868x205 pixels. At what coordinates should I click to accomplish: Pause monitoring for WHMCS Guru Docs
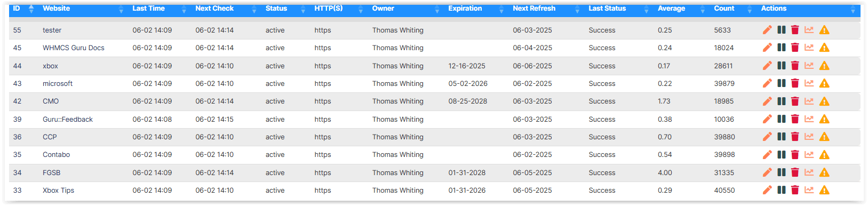[782, 48]
